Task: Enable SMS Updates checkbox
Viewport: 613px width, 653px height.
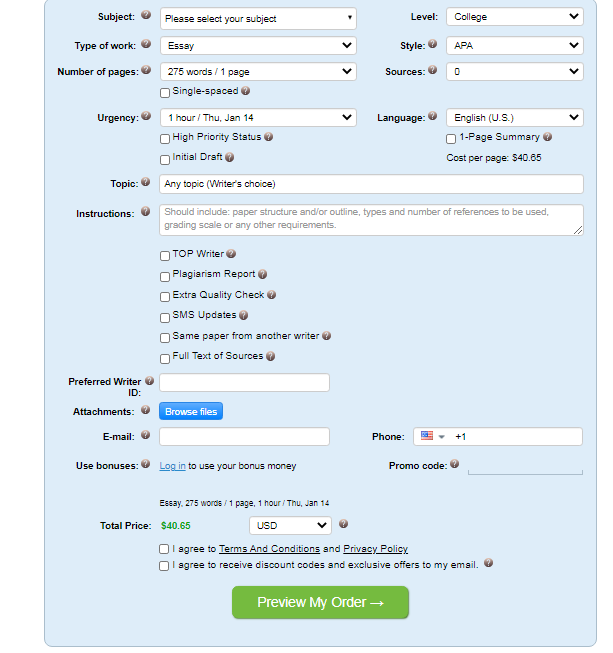Action: (x=165, y=318)
